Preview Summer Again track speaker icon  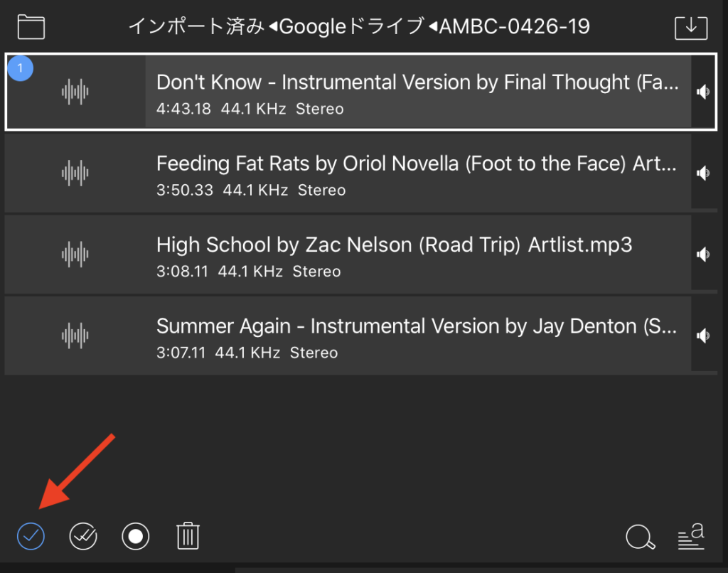703,335
